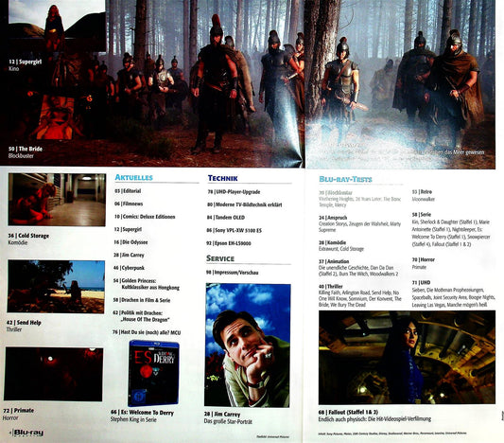Image resolution: width=504 pixels, height=443 pixels.
Task: Click the '84 | Tandem OLED' entry
Action: point(226,218)
